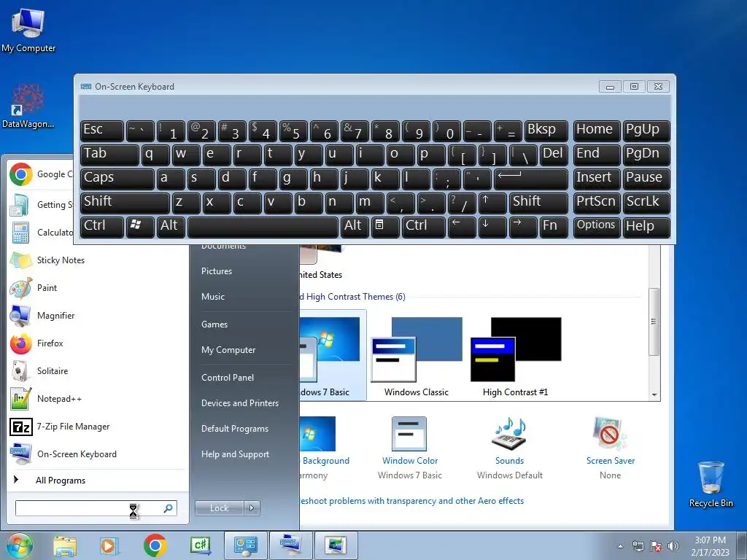The width and height of the screenshot is (747, 560).
Task: Click the Windows logo key on keyboard
Action: click(x=141, y=226)
